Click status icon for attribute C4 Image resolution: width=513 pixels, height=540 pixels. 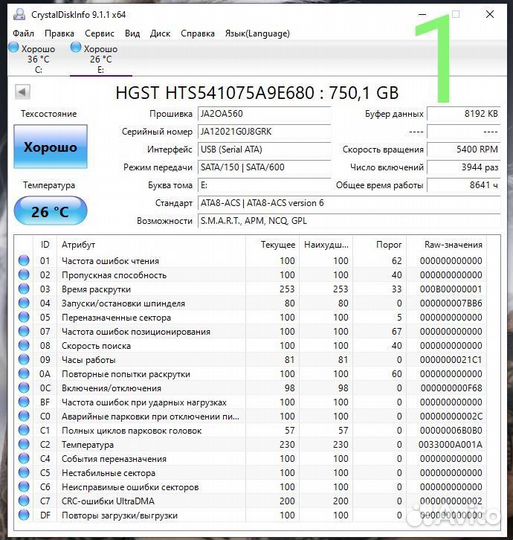point(24,458)
